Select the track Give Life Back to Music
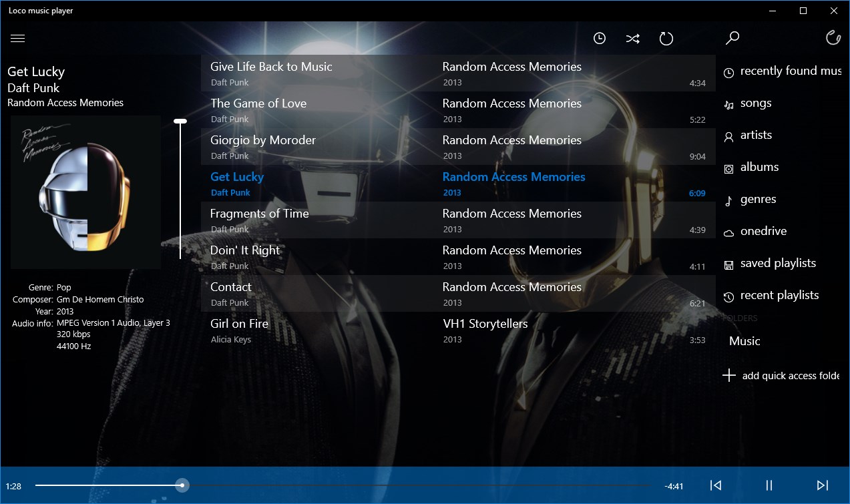Screen dimensions: 850x504 458,73
